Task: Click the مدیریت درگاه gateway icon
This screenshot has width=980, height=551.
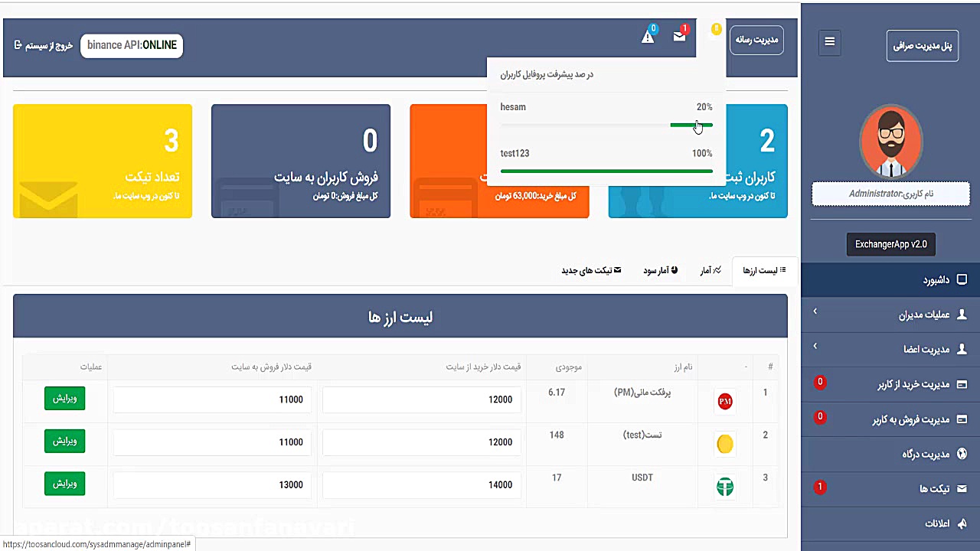Action: 962,454
